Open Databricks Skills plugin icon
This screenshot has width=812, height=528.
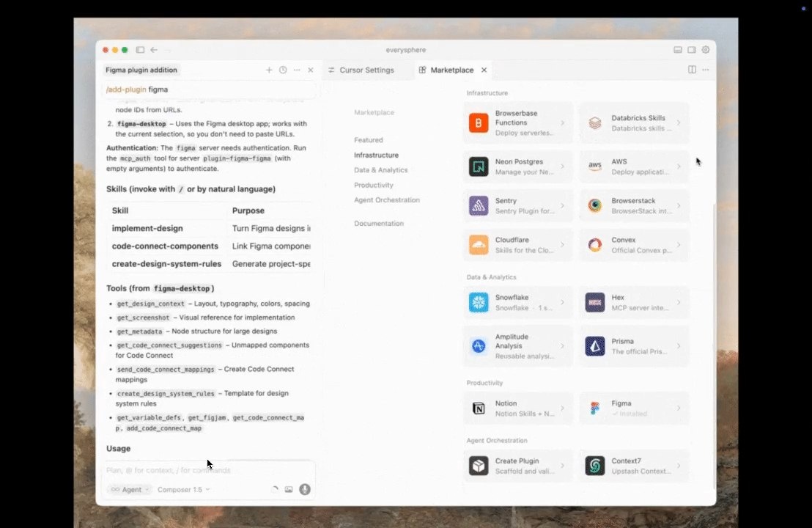pos(595,122)
